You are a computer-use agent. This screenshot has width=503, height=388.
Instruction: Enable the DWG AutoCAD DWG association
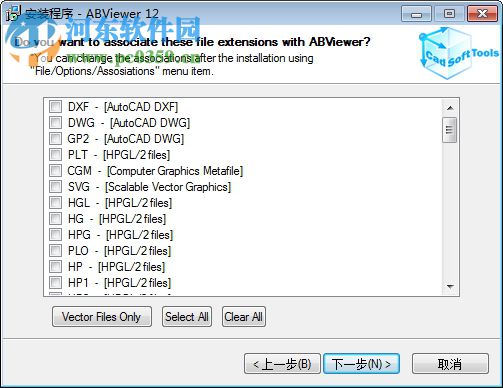(55, 123)
